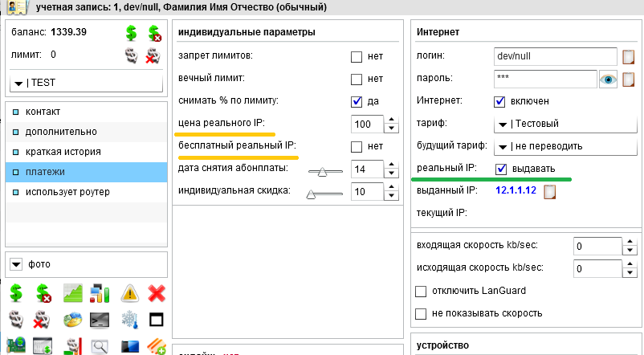Viewport: 644px width, 355px height.
Task: Click the 'дата снятия абонплаты' slider
Action: click(x=323, y=170)
